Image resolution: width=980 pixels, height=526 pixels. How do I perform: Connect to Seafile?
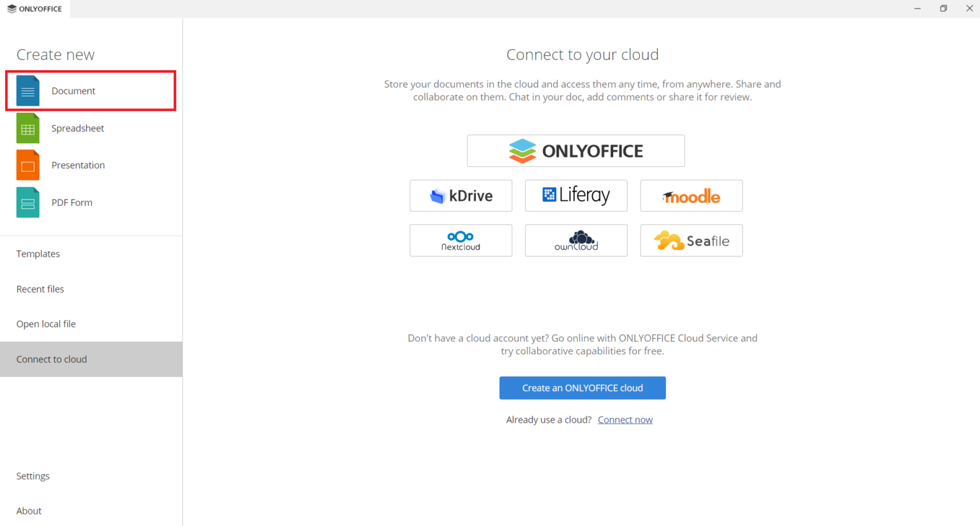pos(691,240)
